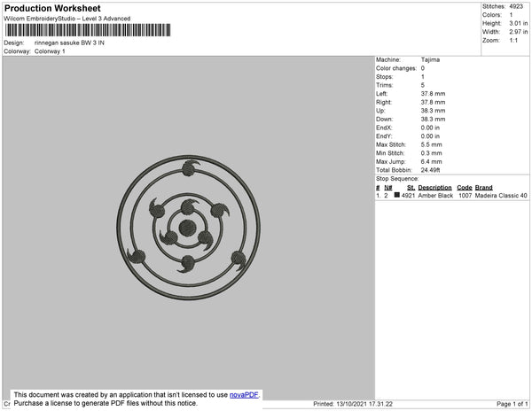Click Stitches value 4923

[516, 6]
